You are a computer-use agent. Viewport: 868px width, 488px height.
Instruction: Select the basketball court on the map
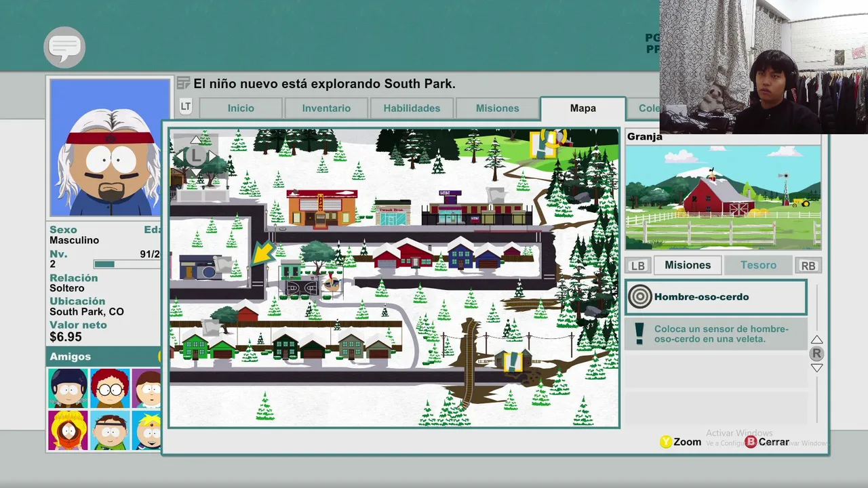coord(301,289)
